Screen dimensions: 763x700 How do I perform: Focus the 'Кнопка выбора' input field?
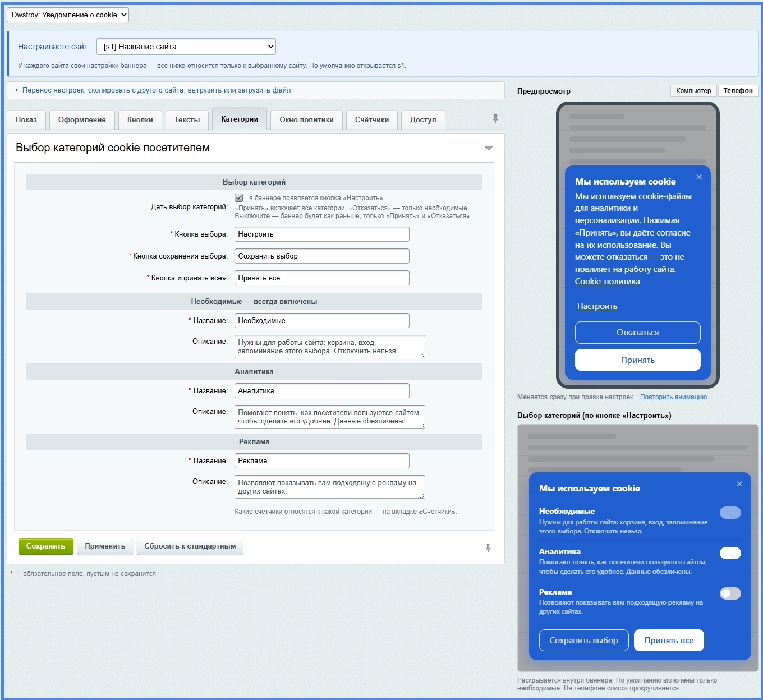tap(322, 234)
